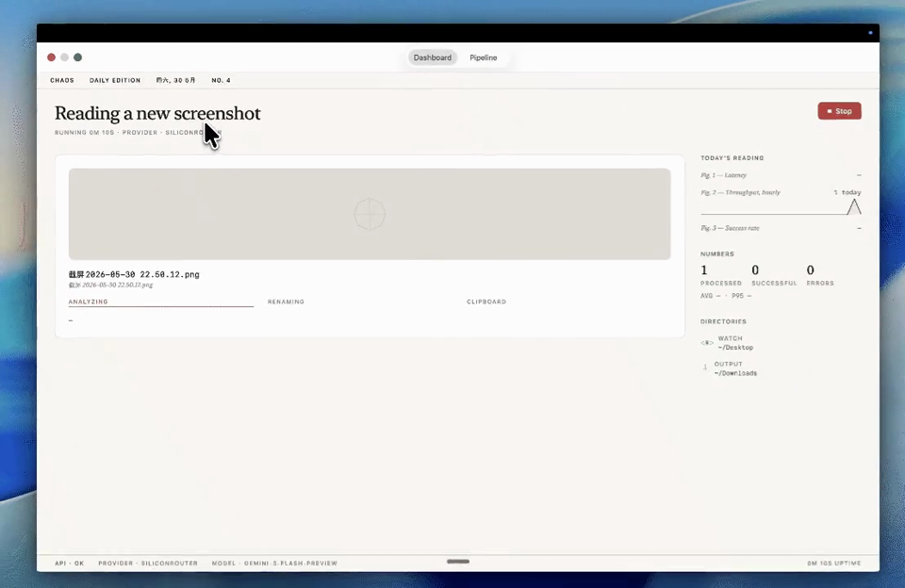Select the CLIPBOARD stage label
The height and width of the screenshot is (588, 905).
click(486, 302)
